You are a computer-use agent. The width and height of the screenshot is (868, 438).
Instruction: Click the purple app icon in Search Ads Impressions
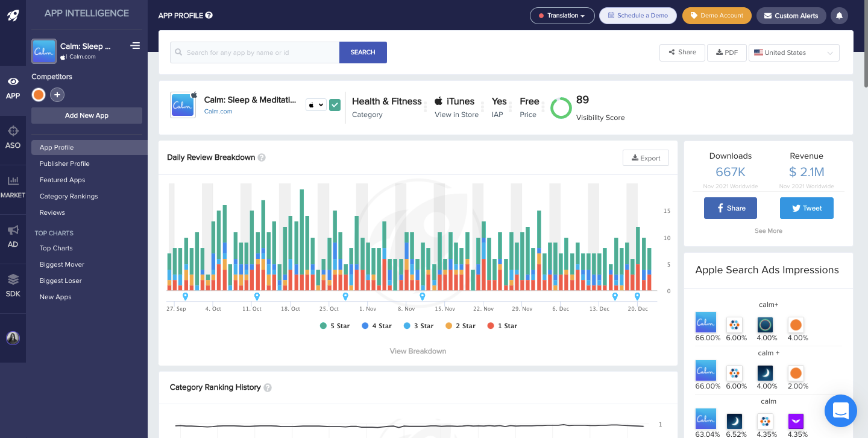click(x=796, y=421)
